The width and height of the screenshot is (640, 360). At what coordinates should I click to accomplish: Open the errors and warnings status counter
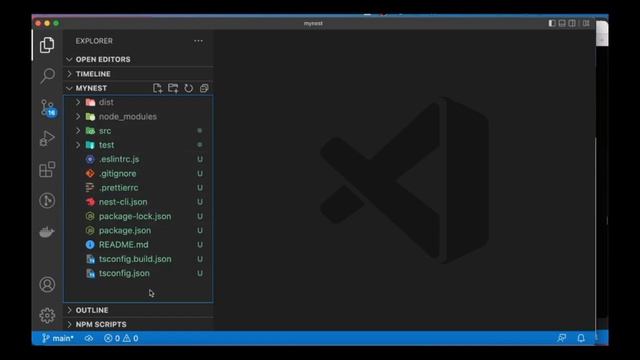click(x=121, y=338)
